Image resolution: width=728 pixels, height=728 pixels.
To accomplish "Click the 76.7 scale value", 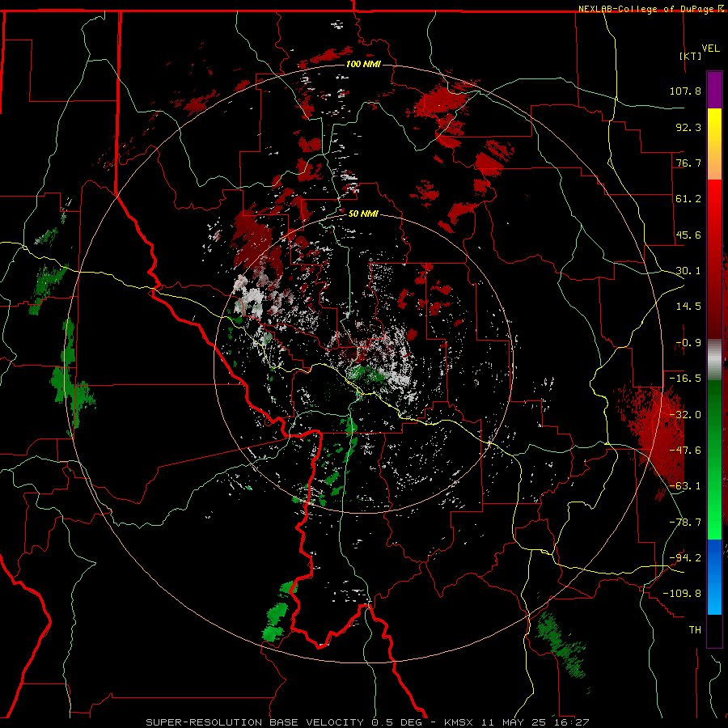I will 688,163.
